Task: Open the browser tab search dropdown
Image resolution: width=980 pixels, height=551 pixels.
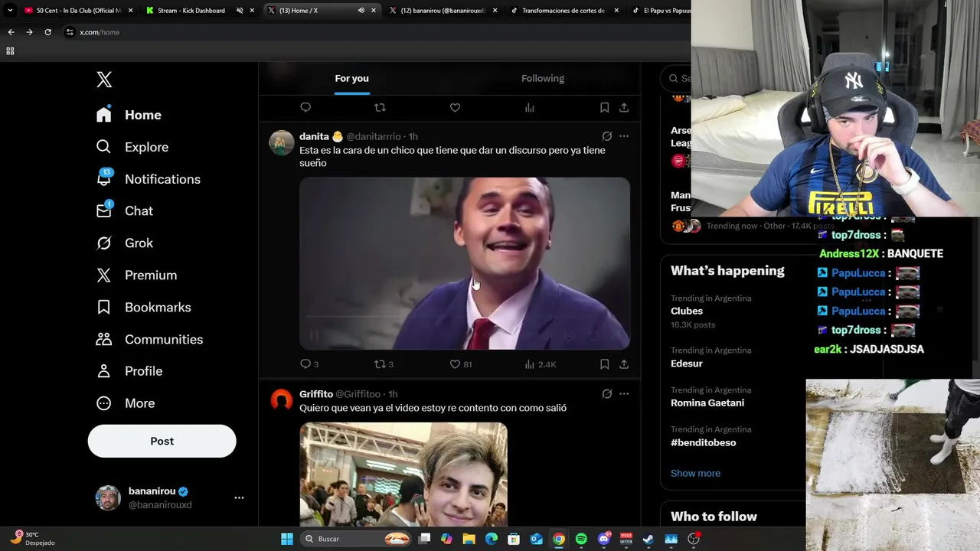Action: point(10,11)
